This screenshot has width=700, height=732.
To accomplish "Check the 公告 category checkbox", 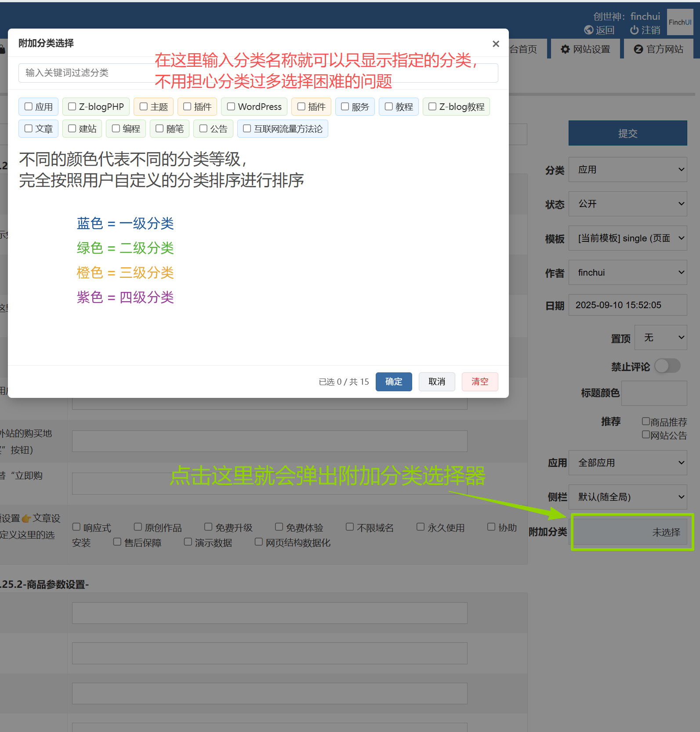I will point(203,128).
